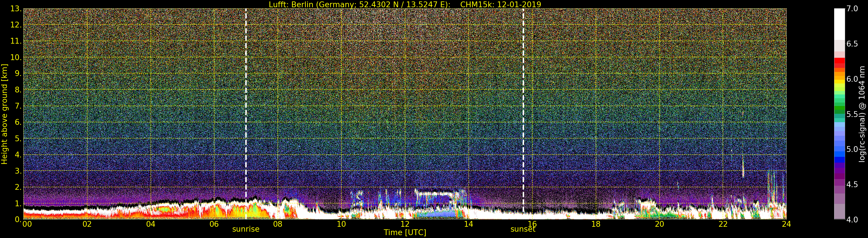Click height axis tick '8.'

pyautogui.click(x=18, y=90)
